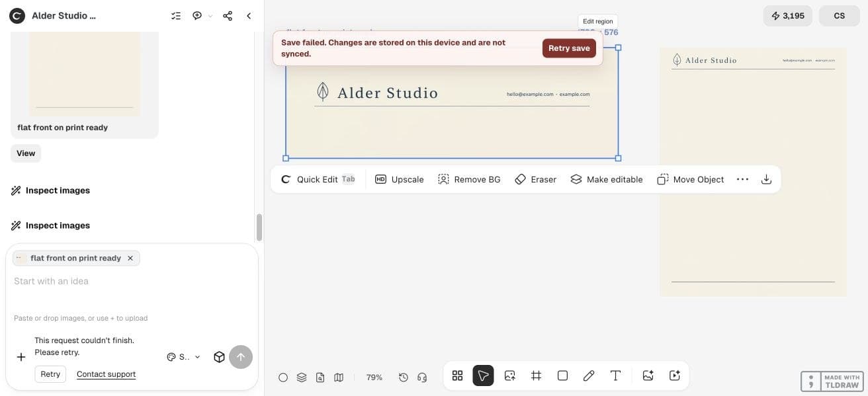Open the CS account avatar menu
Screen dimensions: 868x396
pyautogui.click(x=840, y=16)
